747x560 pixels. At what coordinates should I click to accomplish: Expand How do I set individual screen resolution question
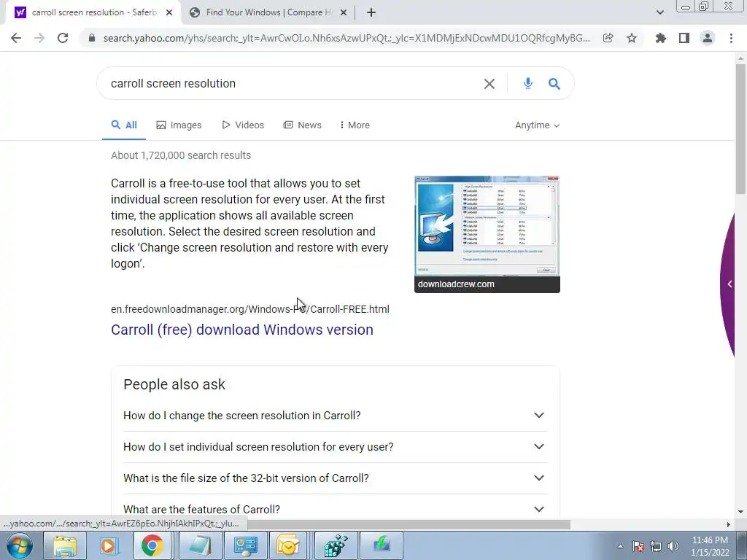(336, 447)
